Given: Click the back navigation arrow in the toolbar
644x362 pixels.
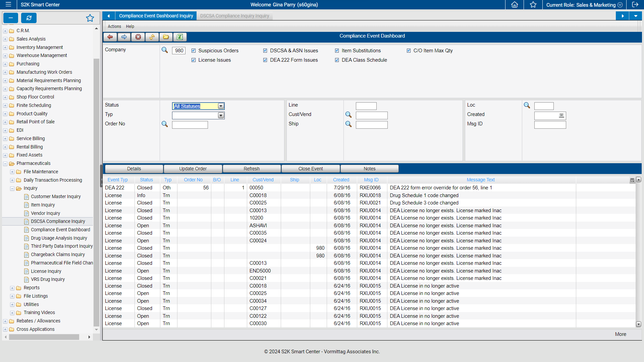Looking at the screenshot, I should tap(110, 37).
